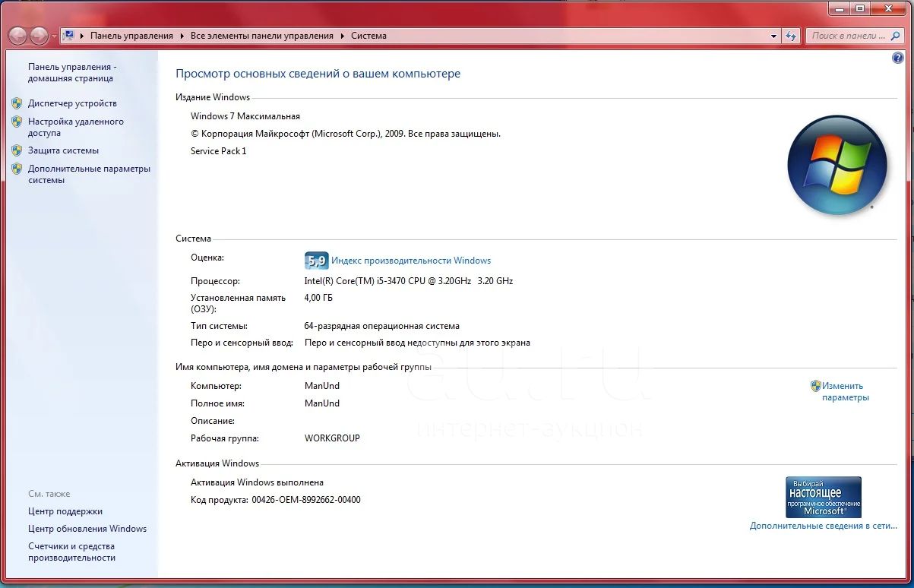Click the search magnifier icon
This screenshot has height=588, width=914.
[x=897, y=36]
